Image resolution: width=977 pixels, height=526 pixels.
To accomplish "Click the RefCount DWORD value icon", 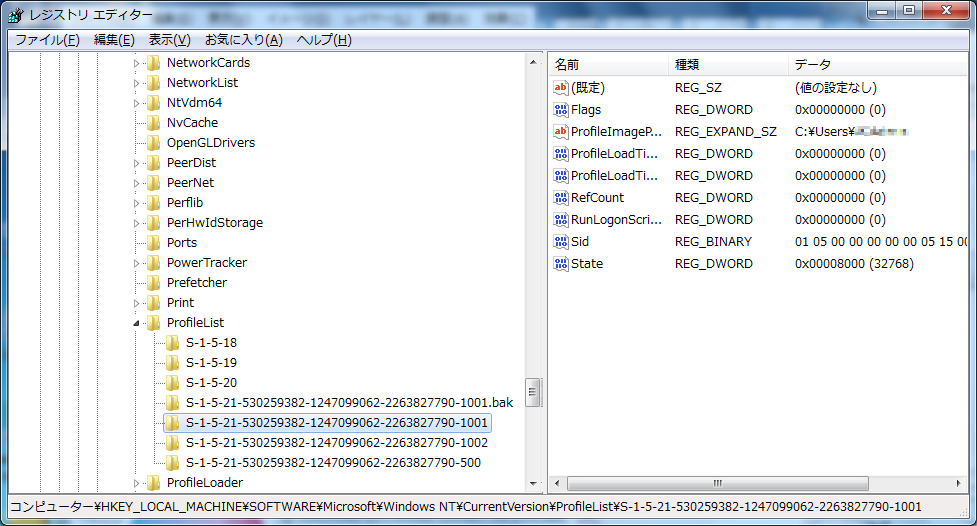I will [561, 198].
